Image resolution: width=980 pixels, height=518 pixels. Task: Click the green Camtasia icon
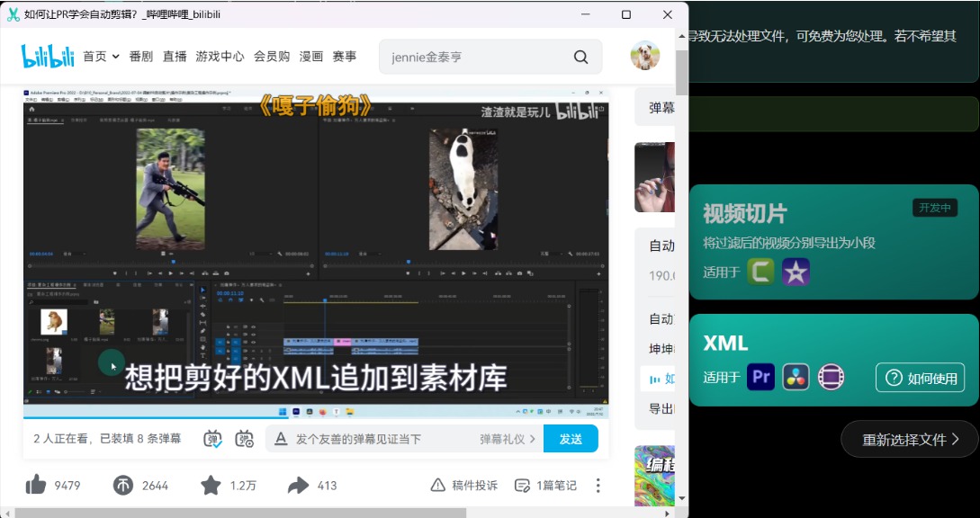pyautogui.click(x=760, y=272)
